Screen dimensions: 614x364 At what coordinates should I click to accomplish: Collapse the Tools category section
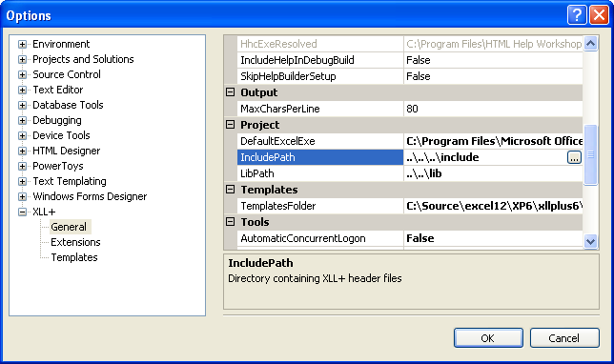(x=231, y=222)
